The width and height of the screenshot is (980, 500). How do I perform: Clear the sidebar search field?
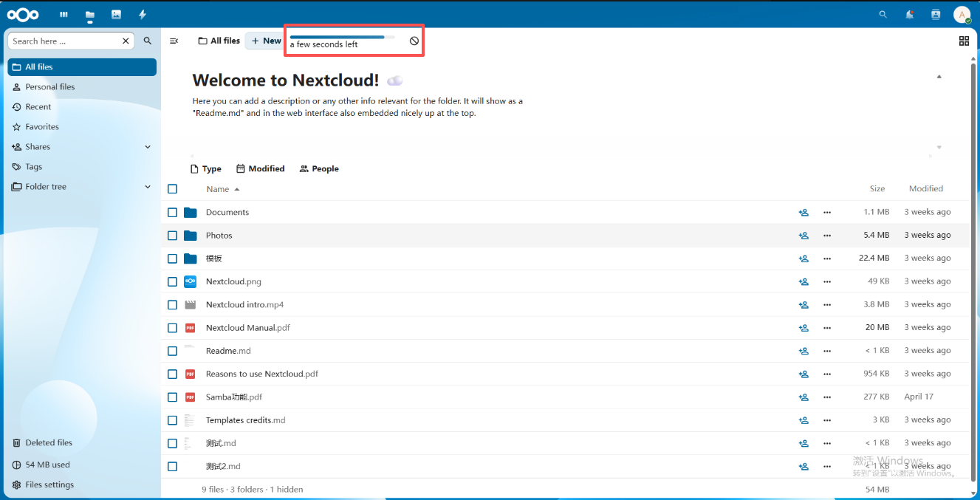coord(126,41)
